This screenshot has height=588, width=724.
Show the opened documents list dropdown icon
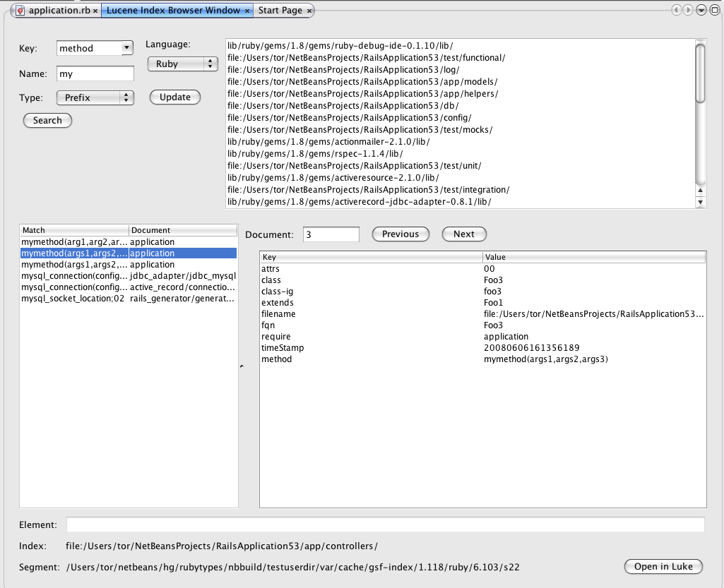701,10
